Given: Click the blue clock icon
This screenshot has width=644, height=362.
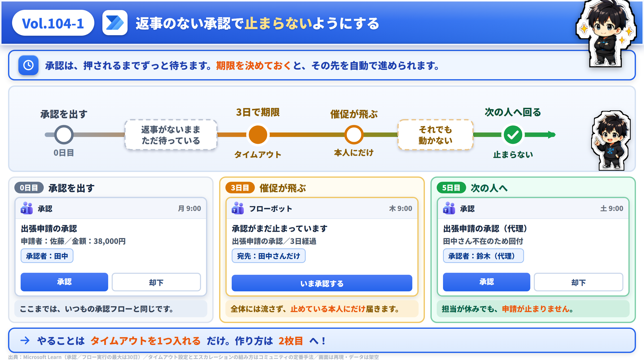Looking at the screenshot, I should click(x=28, y=65).
